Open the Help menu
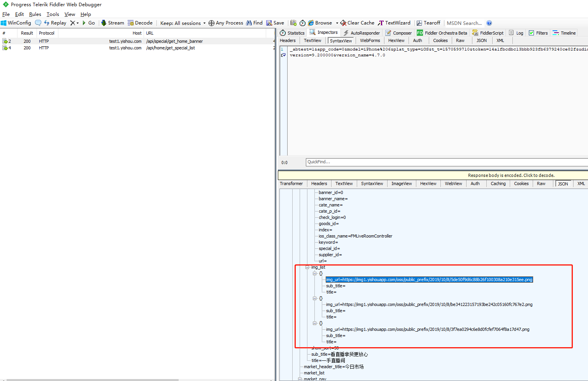 tap(86, 14)
